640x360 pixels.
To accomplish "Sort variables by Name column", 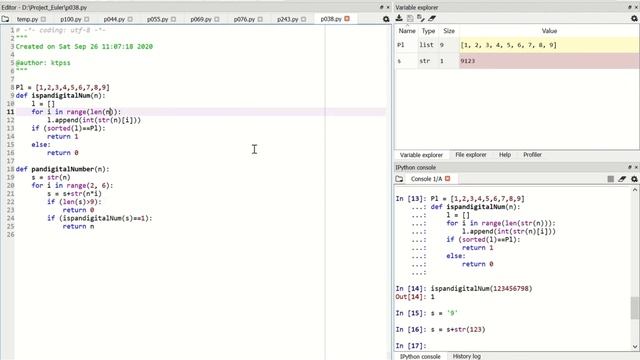I will (407, 31).
